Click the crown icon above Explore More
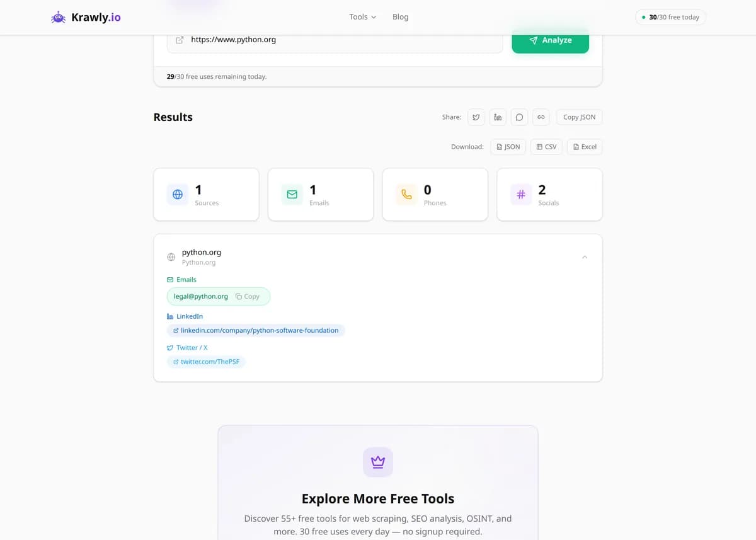Screen dimensions: 756x540 [x=378, y=462]
